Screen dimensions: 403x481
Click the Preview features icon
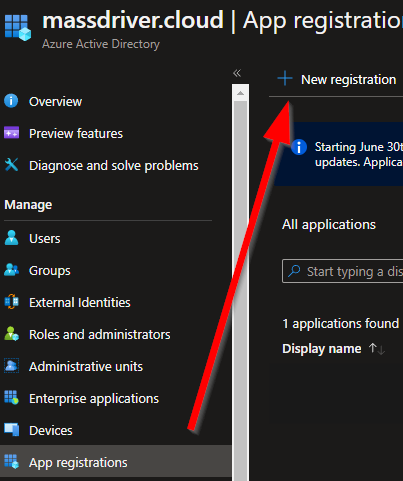pos(11,133)
